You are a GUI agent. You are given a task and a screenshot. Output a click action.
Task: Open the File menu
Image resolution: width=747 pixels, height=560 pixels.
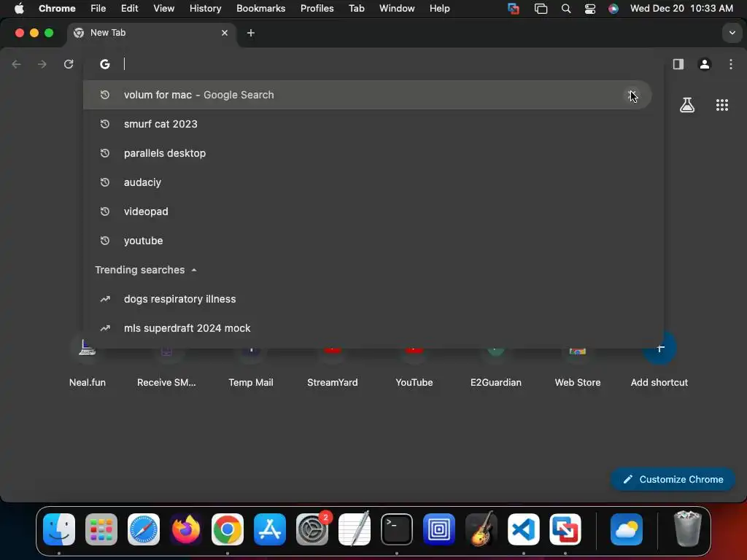(x=98, y=8)
